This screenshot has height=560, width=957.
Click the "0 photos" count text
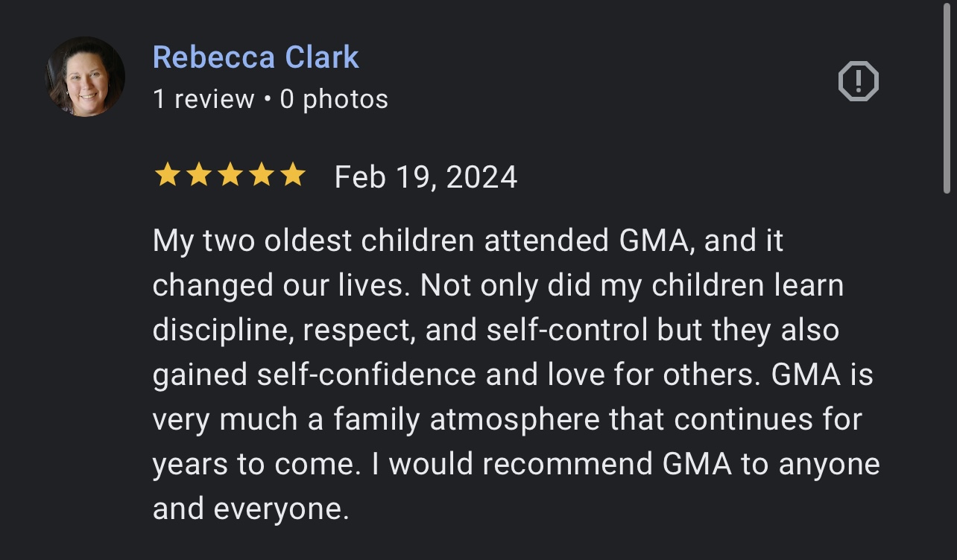(334, 99)
